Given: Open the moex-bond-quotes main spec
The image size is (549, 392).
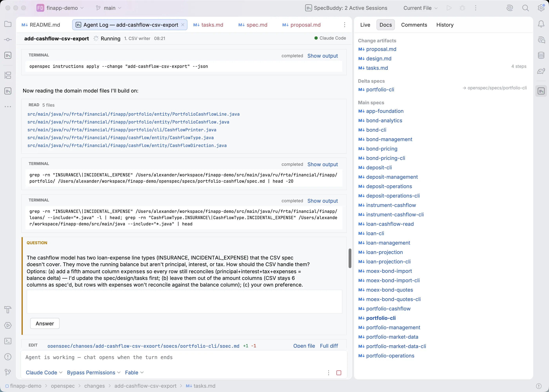Looking at the screenshot, I should (389, 290).
